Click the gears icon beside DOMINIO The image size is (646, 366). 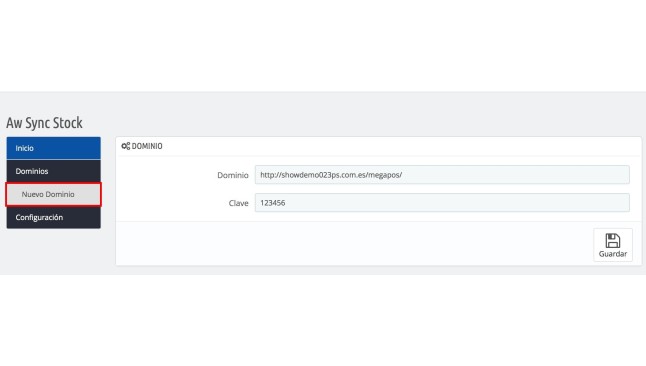pyautogui.click(x=126, y=146)
